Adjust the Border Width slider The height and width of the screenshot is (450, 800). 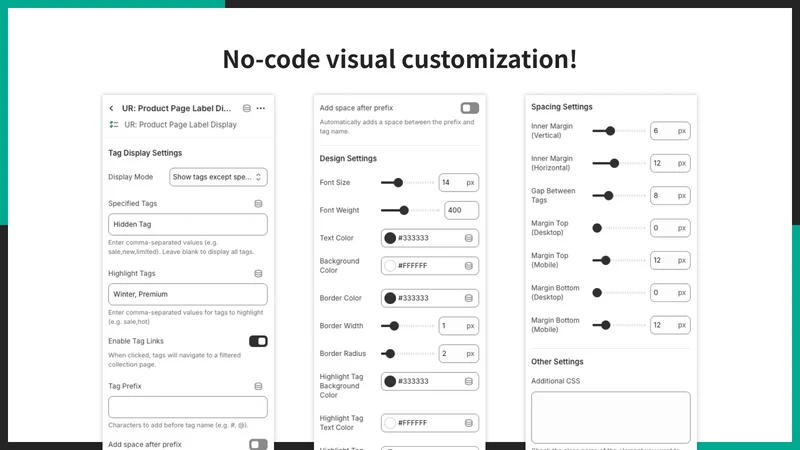(408, 326)
